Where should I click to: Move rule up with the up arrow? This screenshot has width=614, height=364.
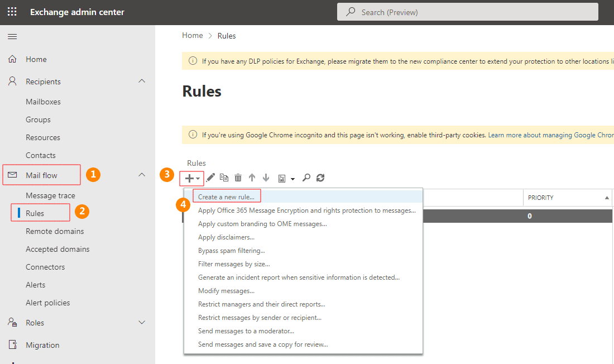point(252,178)
